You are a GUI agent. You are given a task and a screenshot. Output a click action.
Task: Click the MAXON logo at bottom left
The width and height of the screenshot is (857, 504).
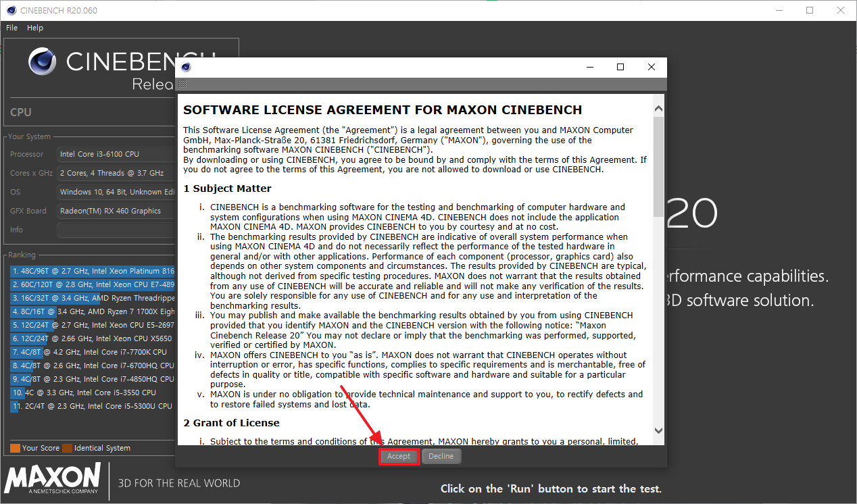[x=53, y=480]
